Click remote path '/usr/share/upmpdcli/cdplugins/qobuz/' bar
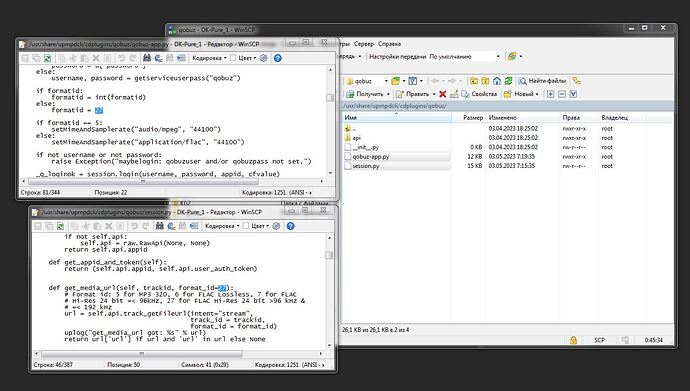 point(508,106)
